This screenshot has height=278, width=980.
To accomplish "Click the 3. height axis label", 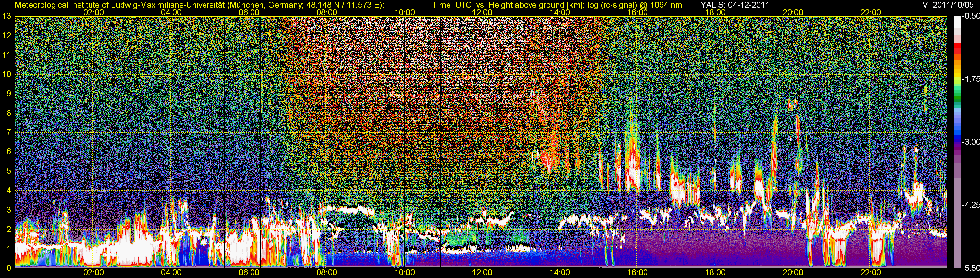I will pyautogui.click(x=9, y=210).
